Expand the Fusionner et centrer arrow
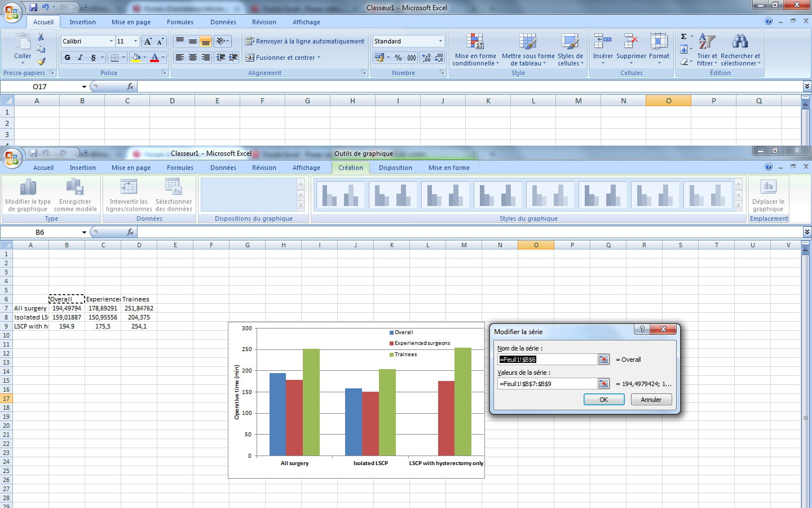 (319, 58)
